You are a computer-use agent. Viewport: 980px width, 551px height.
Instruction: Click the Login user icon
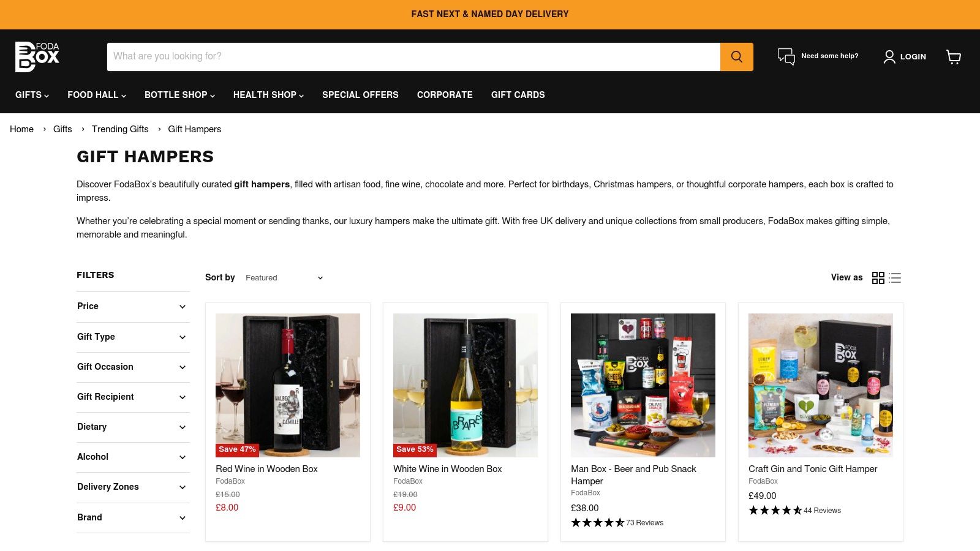(889, 57)
